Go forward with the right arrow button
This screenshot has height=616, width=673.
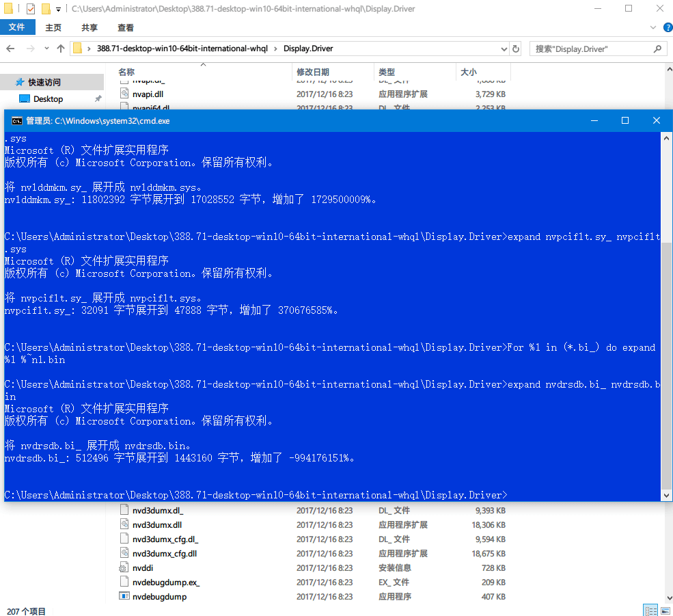(30, 49)
